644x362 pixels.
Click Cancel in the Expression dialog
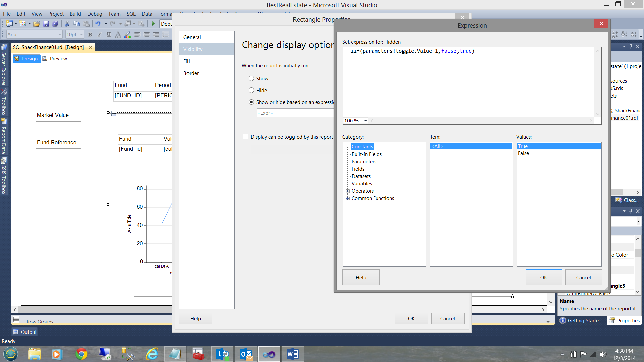(583, 278)
